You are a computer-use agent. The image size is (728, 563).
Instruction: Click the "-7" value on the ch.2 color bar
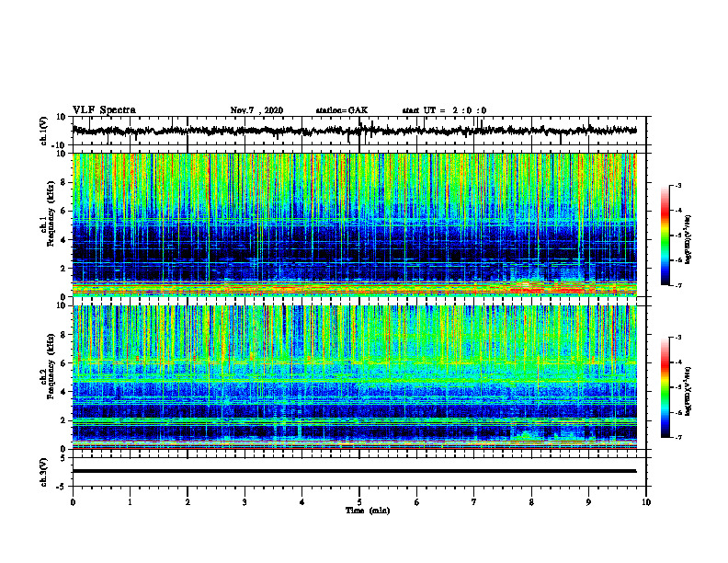click(678, 437)
